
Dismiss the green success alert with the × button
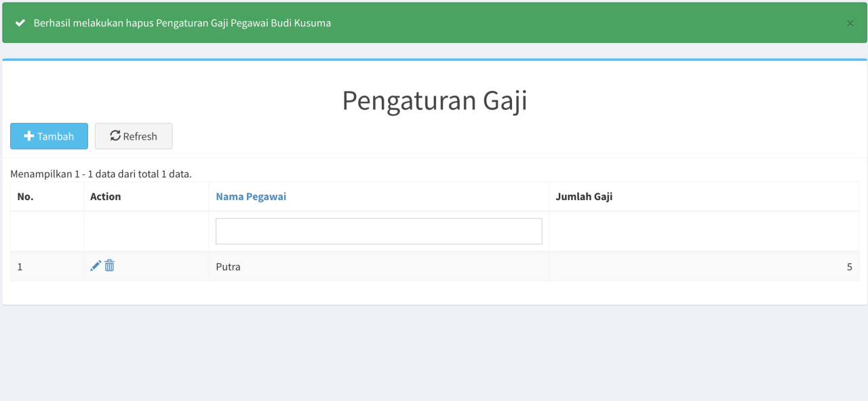[x=850, y=23]
